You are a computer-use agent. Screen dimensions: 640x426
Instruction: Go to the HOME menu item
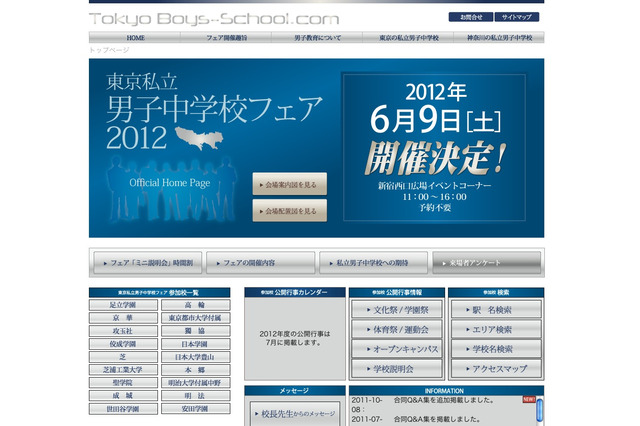(x=135, y=38)
